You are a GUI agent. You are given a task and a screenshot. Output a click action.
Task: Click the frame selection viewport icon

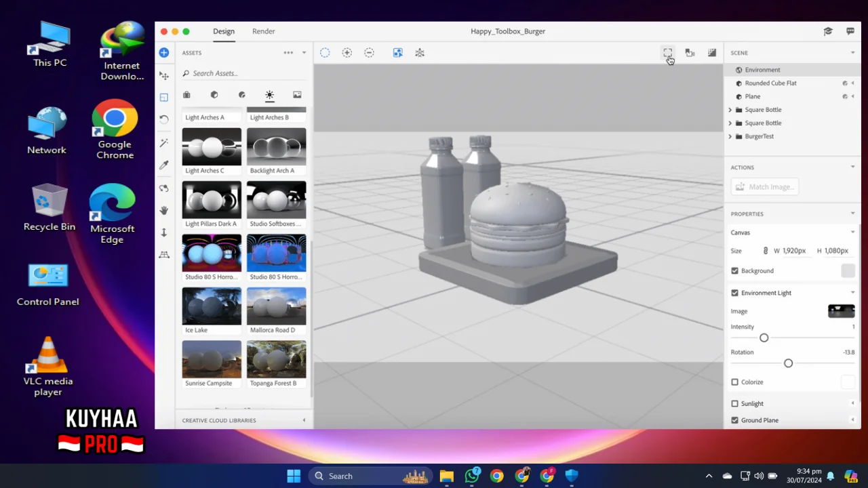[x=668, y=53]
